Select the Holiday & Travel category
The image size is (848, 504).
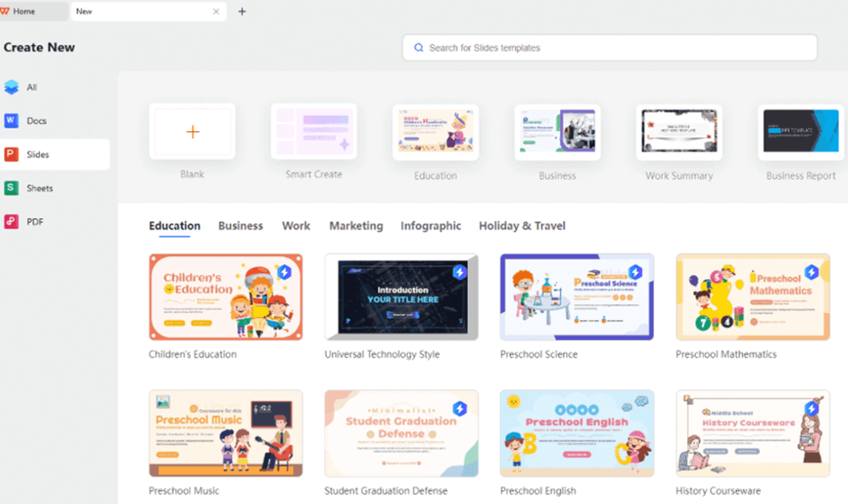(522, 225)
